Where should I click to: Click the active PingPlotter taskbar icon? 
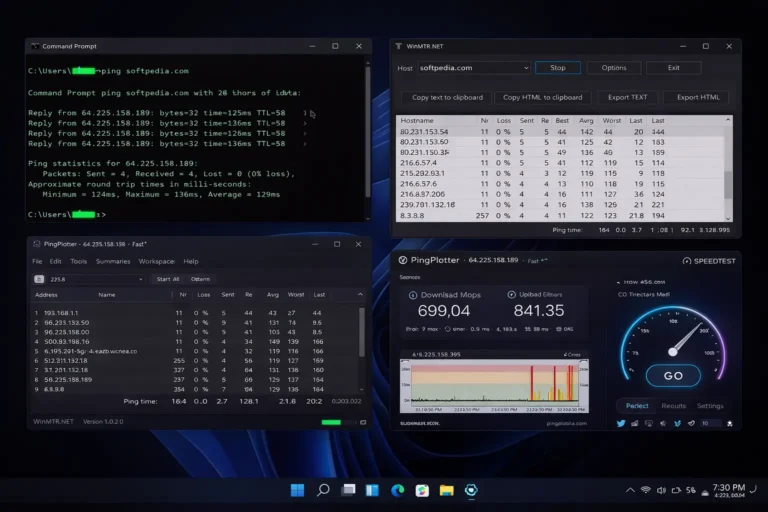[471, 490]
